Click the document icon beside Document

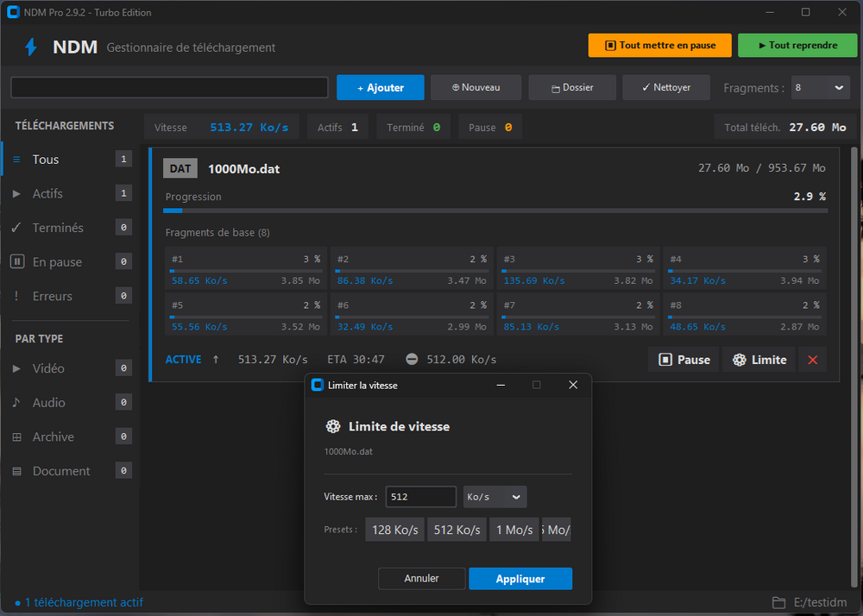[17, 471]
